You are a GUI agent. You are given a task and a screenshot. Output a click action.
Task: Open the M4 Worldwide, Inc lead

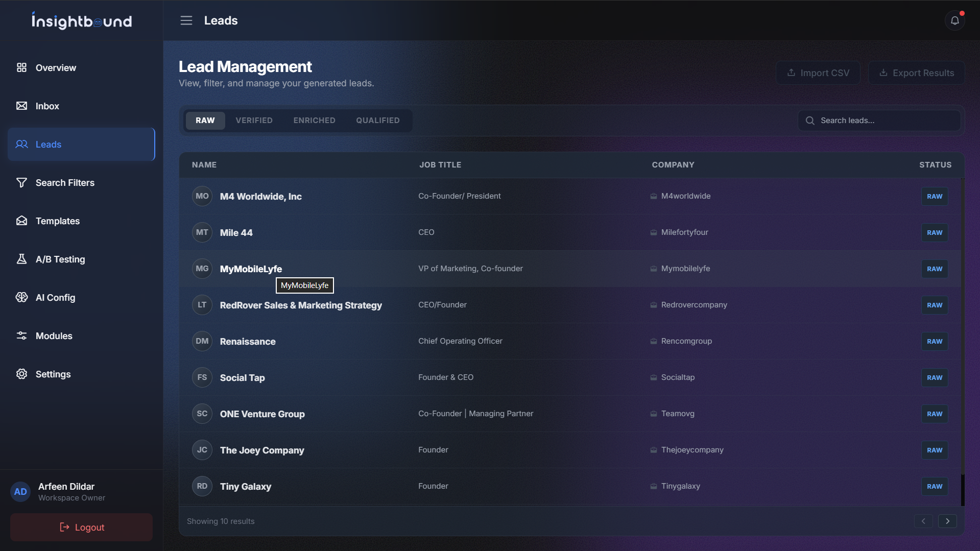[x=260, y=196]
